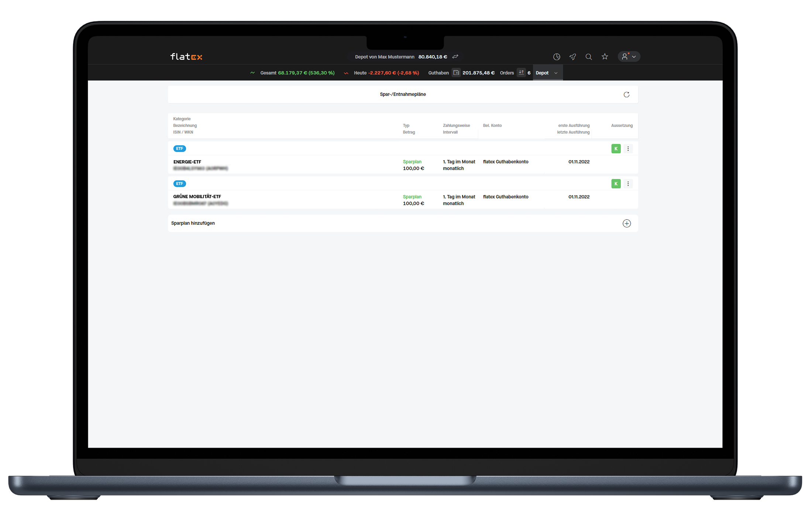Select the GRÜNE MOBILITÄT-ETF name
The height and width of the screenshot is (513, 812).
point(197,197)
